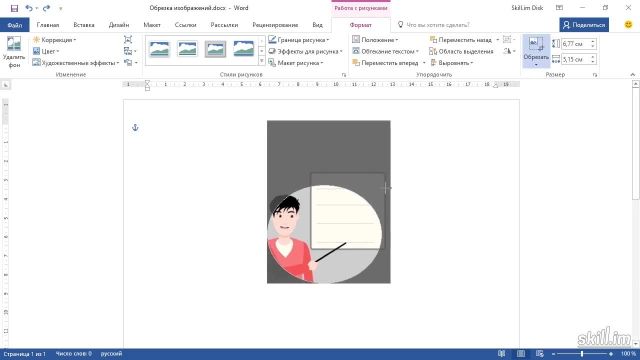
Task: Click the Compress Pictures icon
Action: (x=128, y=40)
